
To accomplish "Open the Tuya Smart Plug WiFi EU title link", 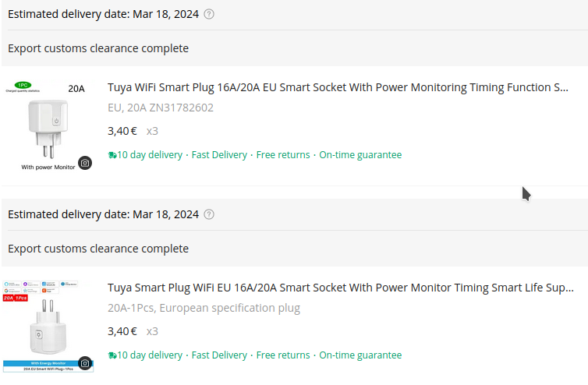I will click(x=340, y=288).
